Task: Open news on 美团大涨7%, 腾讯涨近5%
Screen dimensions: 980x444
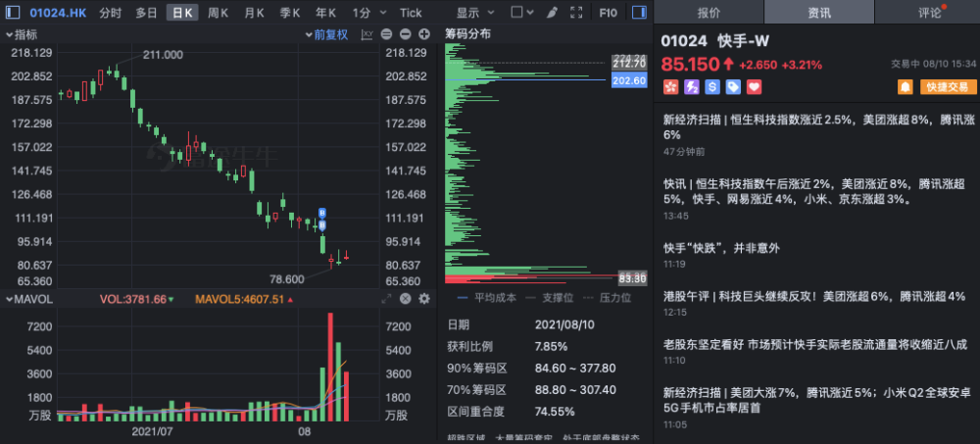Action: [817, 400]
